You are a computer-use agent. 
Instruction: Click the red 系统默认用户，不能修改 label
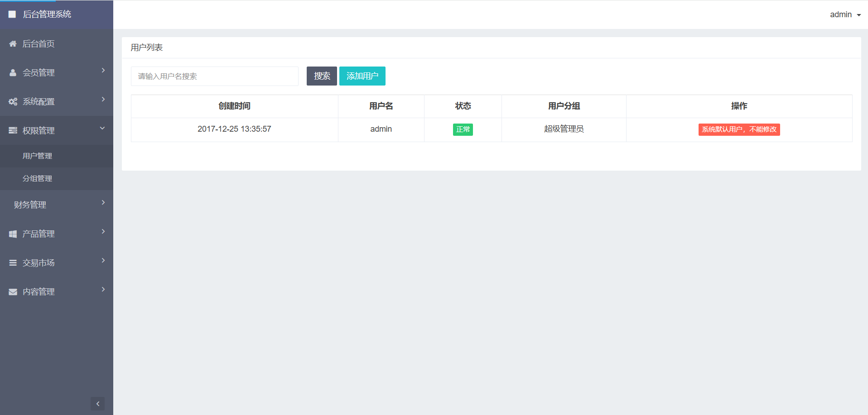pyautogui.click(x=739, y=129)
